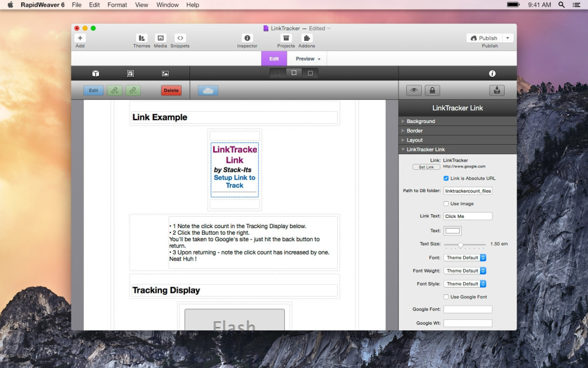This screenshot has width=588, height=368.
Task: Toggle the eye visibility button
Action: pos(414,91)
